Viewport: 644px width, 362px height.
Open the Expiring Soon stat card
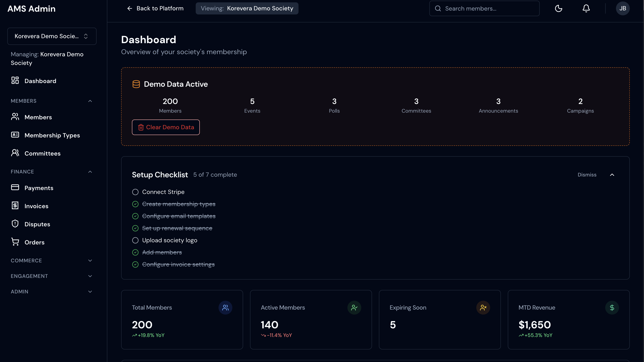(x=439, y=320)
